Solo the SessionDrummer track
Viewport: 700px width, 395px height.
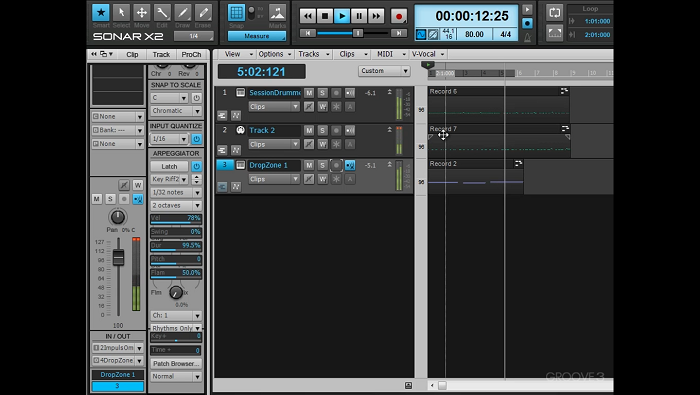click(x=322, y=93)
